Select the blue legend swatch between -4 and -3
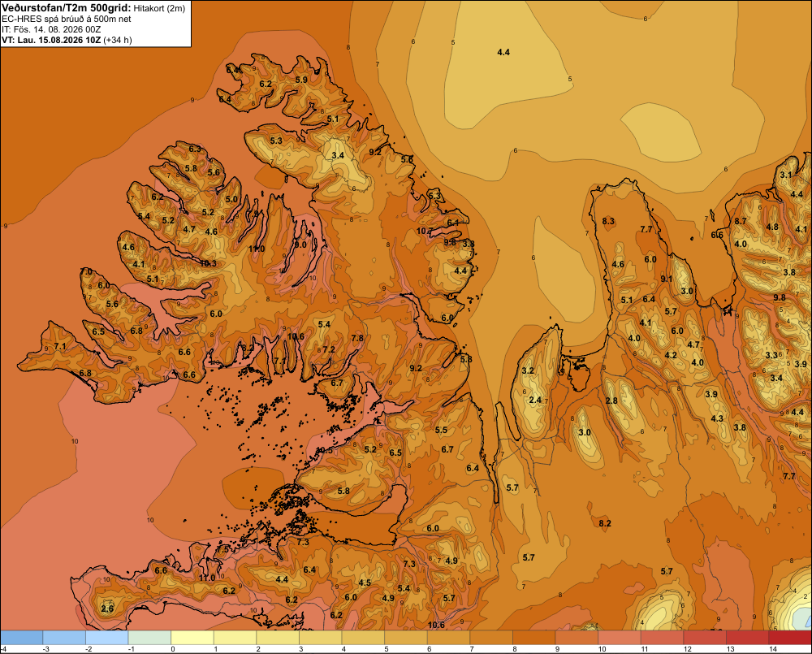This screenshot has width=812, height=654. (21, 638)
